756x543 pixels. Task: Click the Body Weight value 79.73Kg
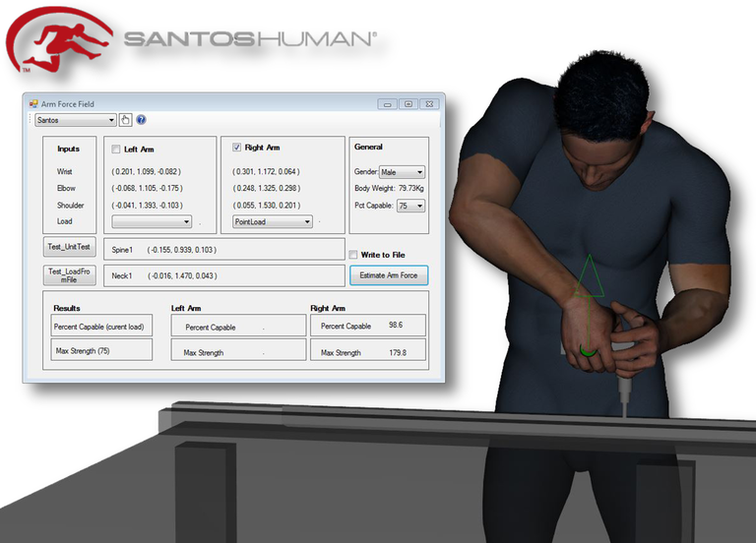[x=410, y=188]
